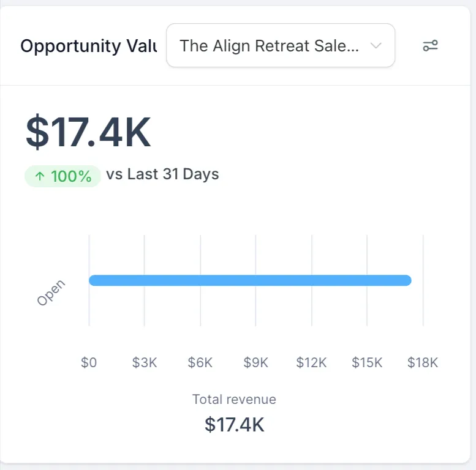Click the Open axis label
This screenshot has width=476, height=470.
point(51,293)
